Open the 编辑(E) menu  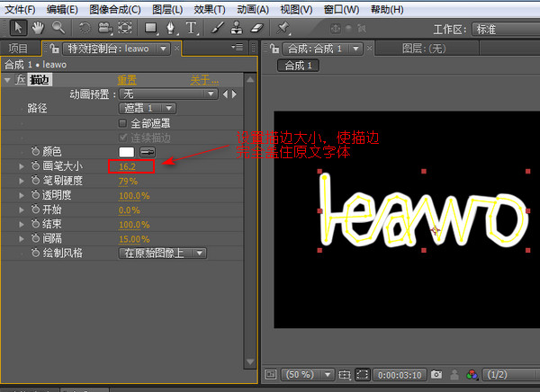pyautogui.click(x=62, y=9)
